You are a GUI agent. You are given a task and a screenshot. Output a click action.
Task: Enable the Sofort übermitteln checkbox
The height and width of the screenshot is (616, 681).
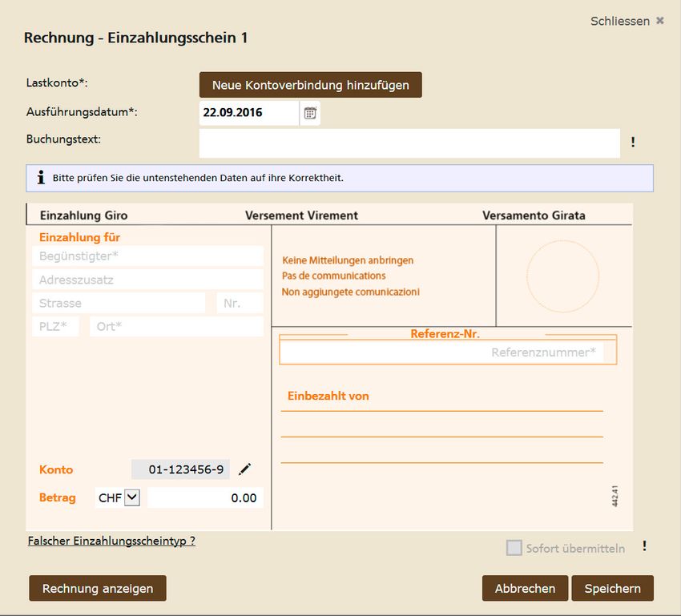tap(514, 548)
